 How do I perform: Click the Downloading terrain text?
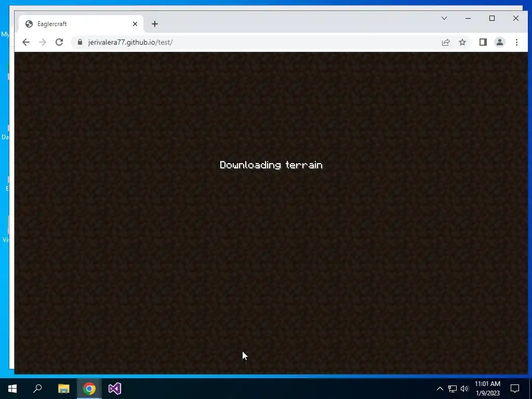click(271, 165)
